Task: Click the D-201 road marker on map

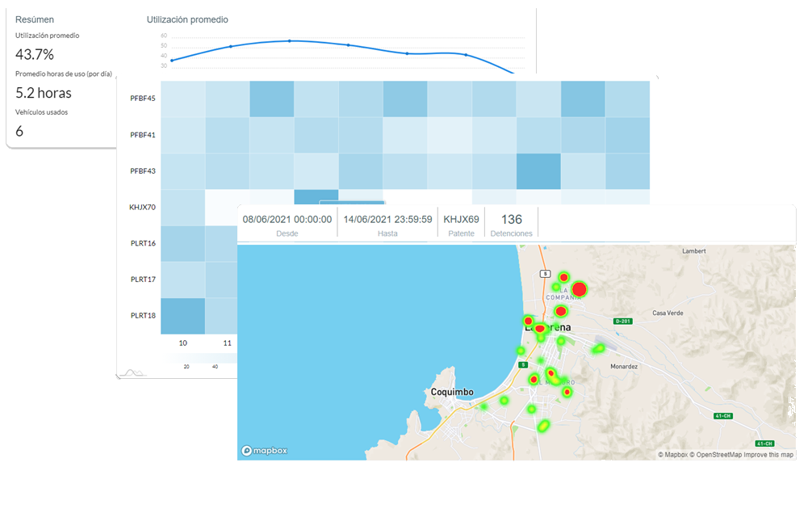Action: (x=622, y=322)
